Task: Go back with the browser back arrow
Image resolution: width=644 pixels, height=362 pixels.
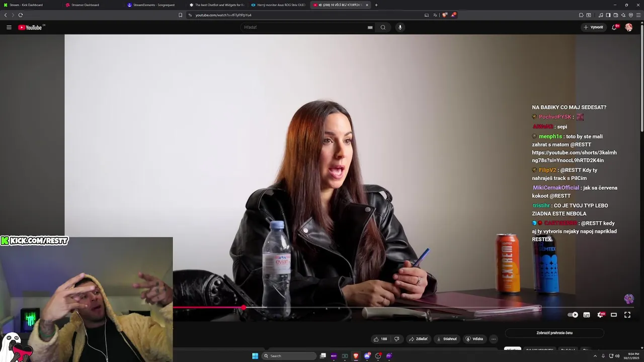Action: [x=6, y=15]
